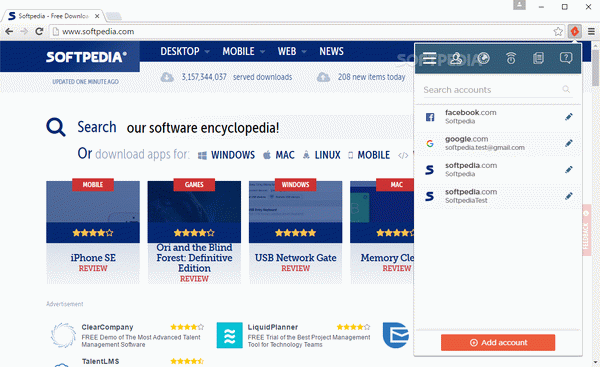Edit the softpedia.com Softpedia account pencil

pyautogui.click(x=569, y=170)
